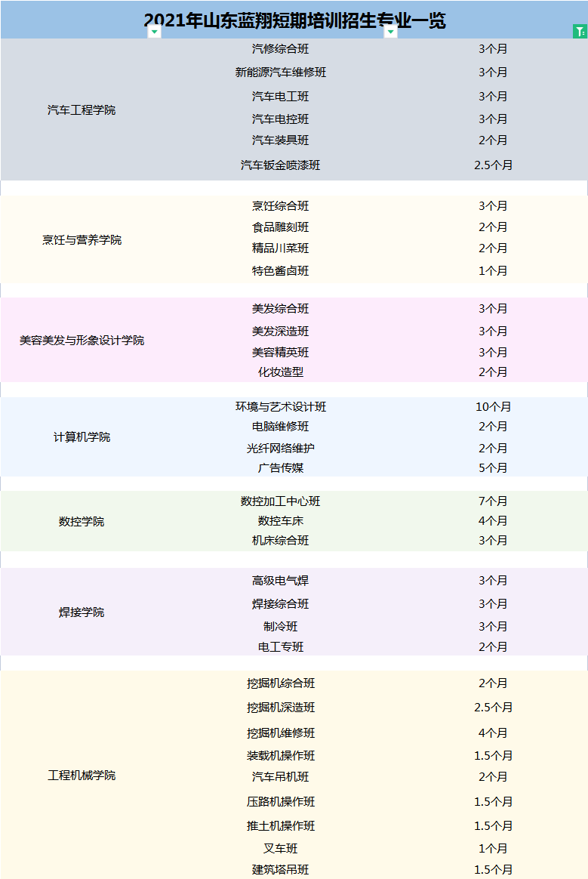
Task: Click the 计算机学院 cell
Action: (82, 437)
